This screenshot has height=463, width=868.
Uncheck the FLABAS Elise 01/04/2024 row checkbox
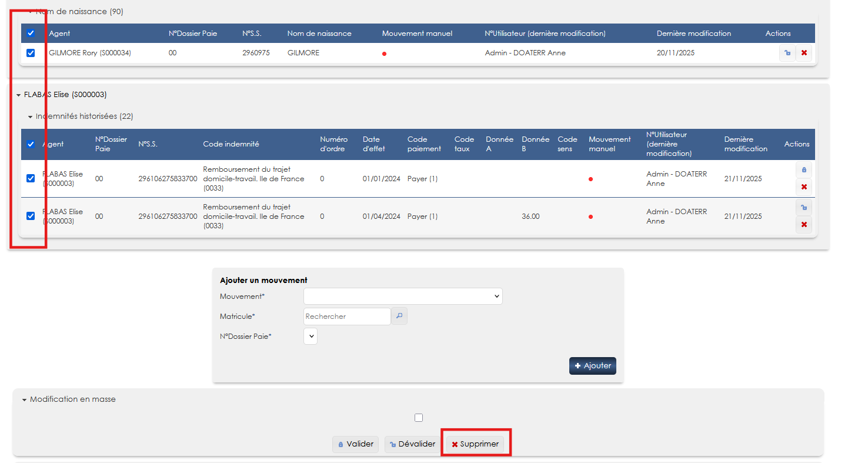click(x=31, y=216)
